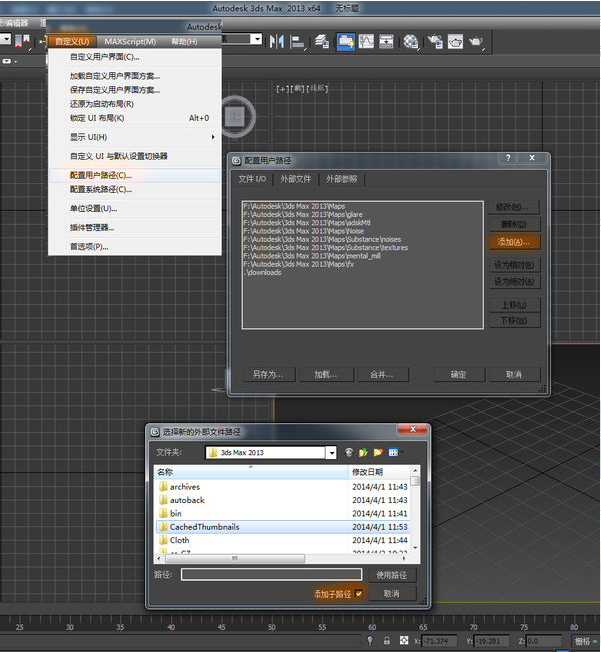Click the 确定 button in path dialog

pos(459,375)
